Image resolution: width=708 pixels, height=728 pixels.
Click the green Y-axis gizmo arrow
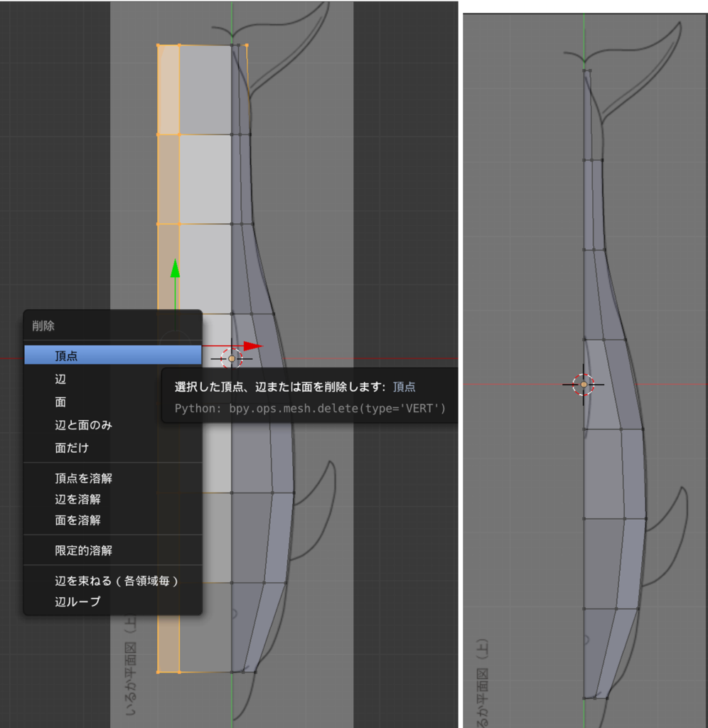click(175, 269)
